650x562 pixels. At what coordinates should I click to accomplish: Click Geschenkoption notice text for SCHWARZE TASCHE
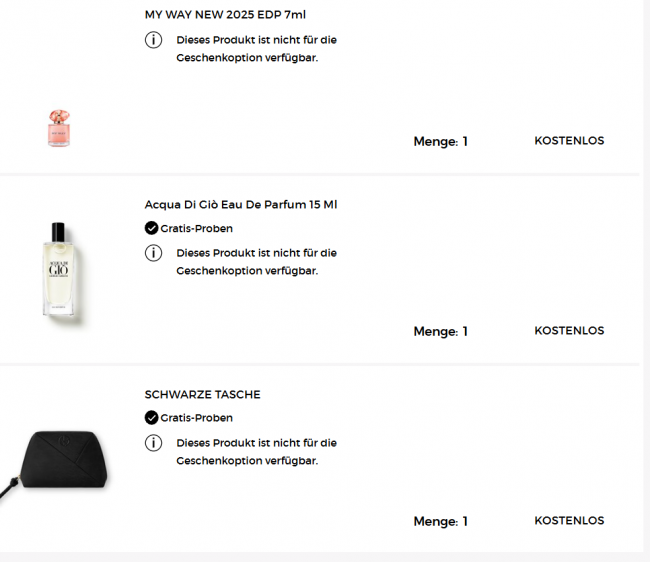coord(256,452)
